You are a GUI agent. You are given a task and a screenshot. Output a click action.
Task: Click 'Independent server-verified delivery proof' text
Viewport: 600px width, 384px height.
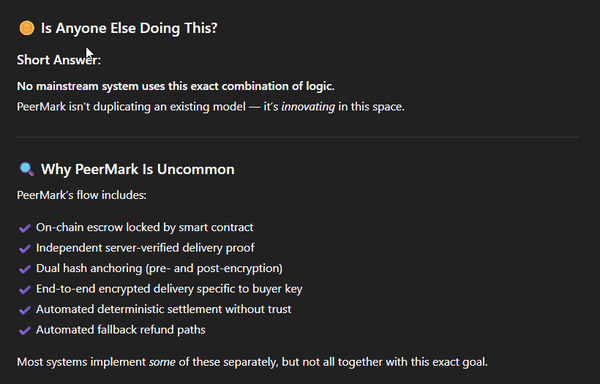coord(145,248)
